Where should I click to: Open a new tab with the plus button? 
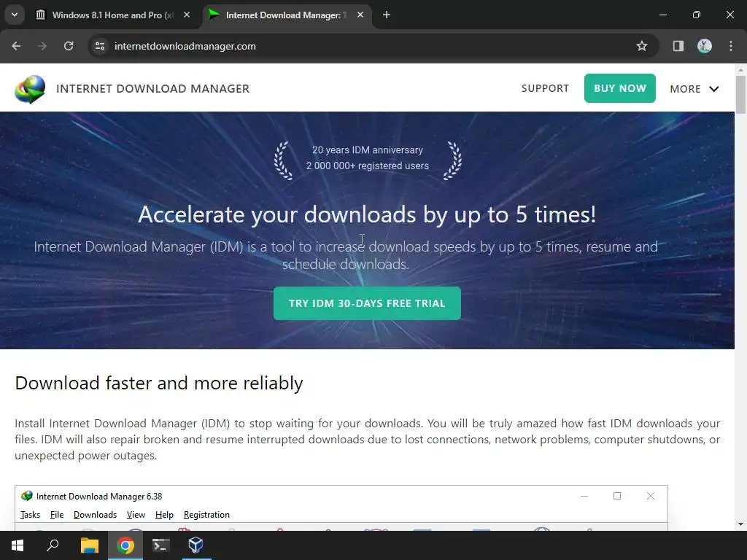387,15
